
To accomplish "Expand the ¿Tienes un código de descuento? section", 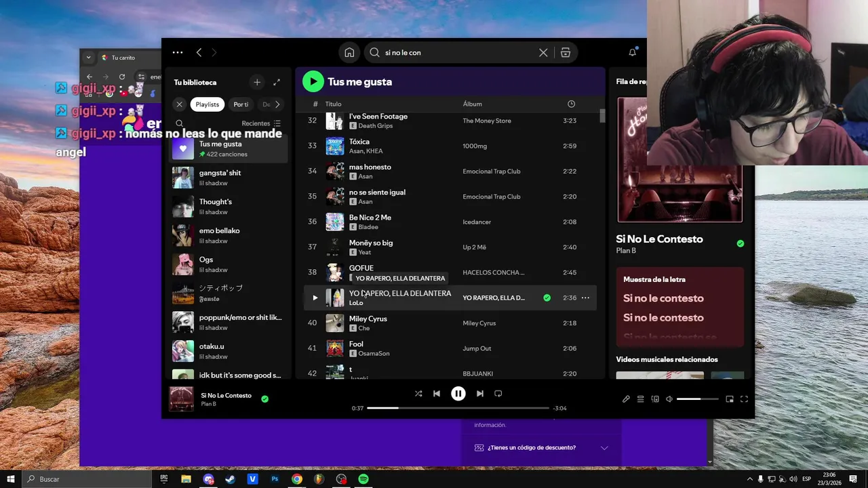I will pos(540,448).
